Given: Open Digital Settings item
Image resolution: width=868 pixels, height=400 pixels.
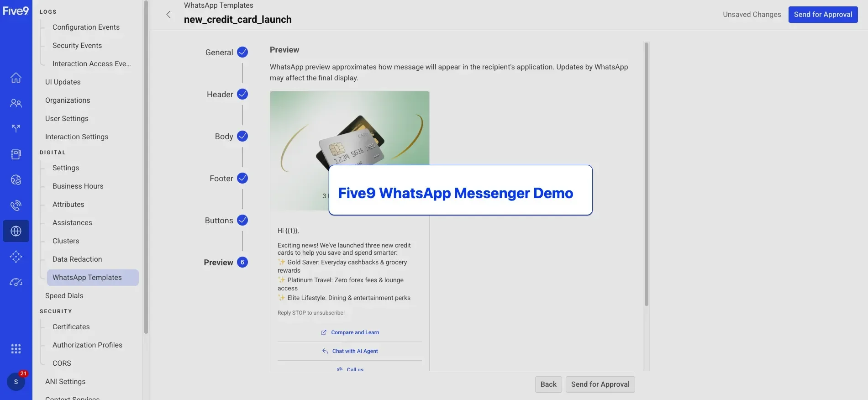Looking at the screenshot, I should (66, 168).
